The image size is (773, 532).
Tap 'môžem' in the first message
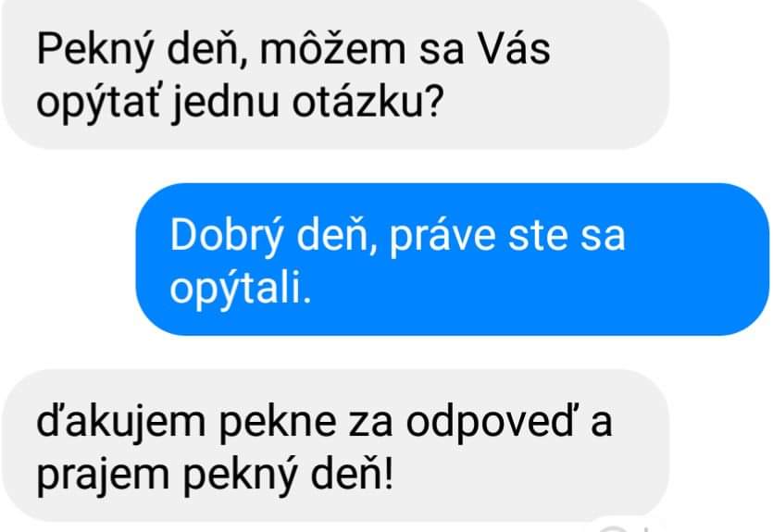coord(333,50)
